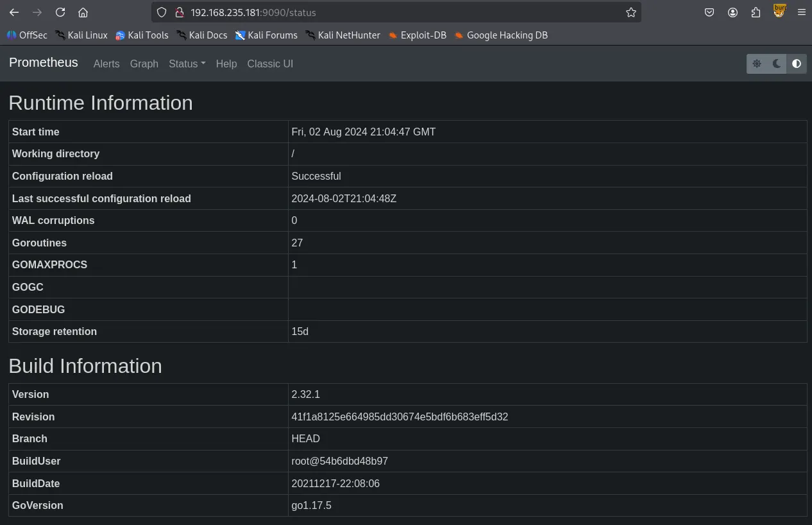This screenshot has height=525, width=812.
Task: Open the Alerts page
Action: [x=106, y=64]
